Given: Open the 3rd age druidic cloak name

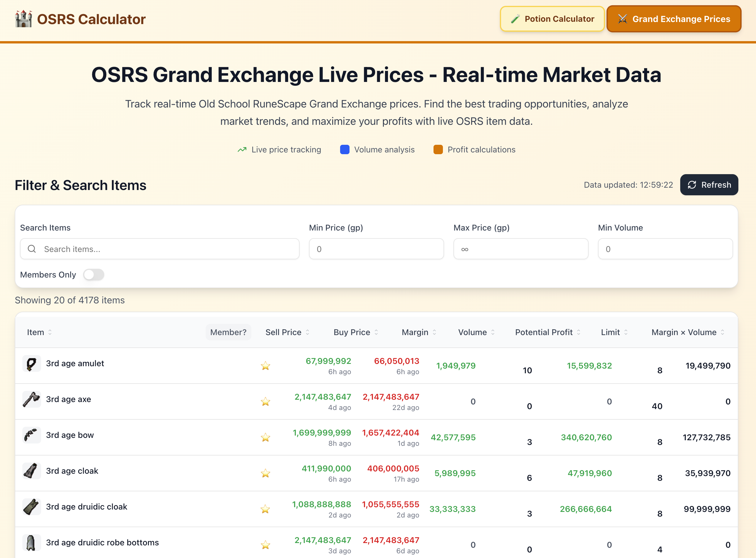Looking at the screenshot, I should 86,507.
